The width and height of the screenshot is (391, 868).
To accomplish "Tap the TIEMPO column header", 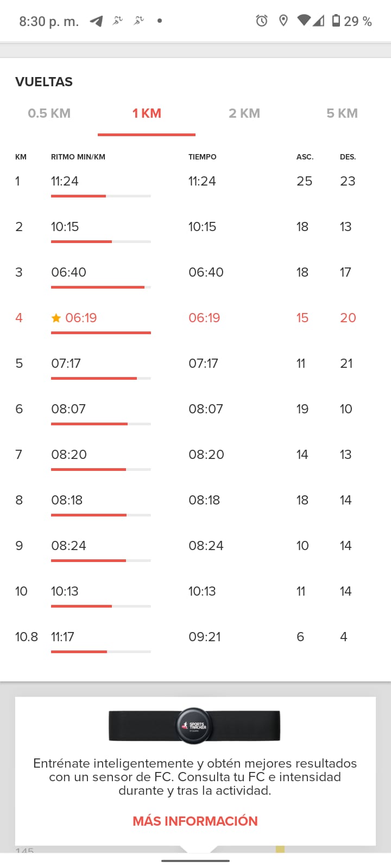I will click(203, 157).
